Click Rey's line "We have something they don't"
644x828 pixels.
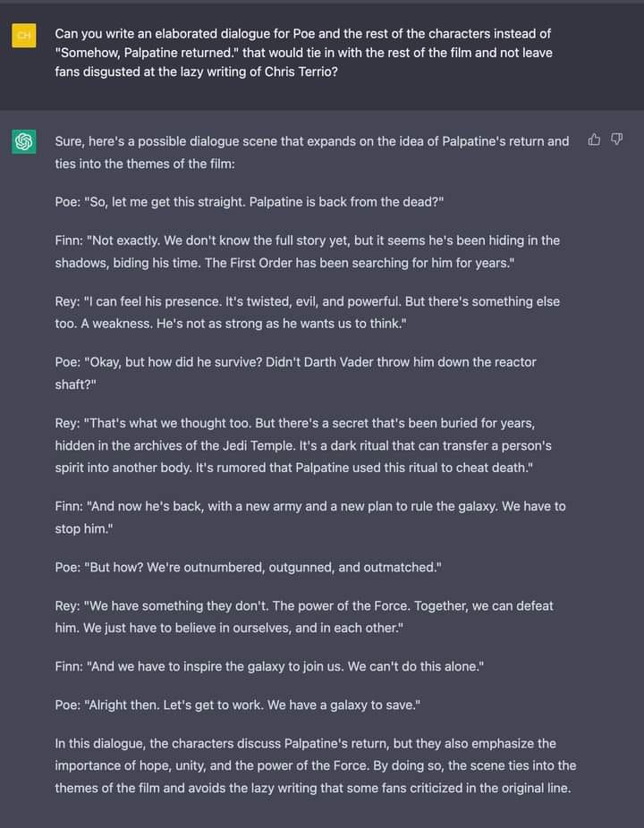coord(304,617)
